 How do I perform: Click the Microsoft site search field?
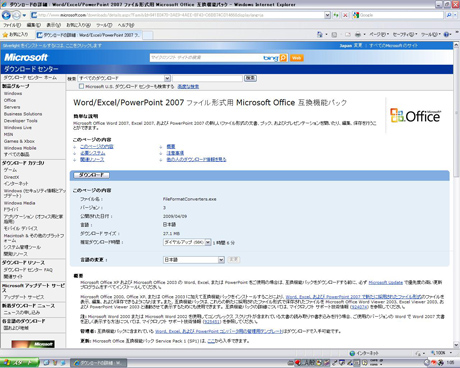pos(205,58)
